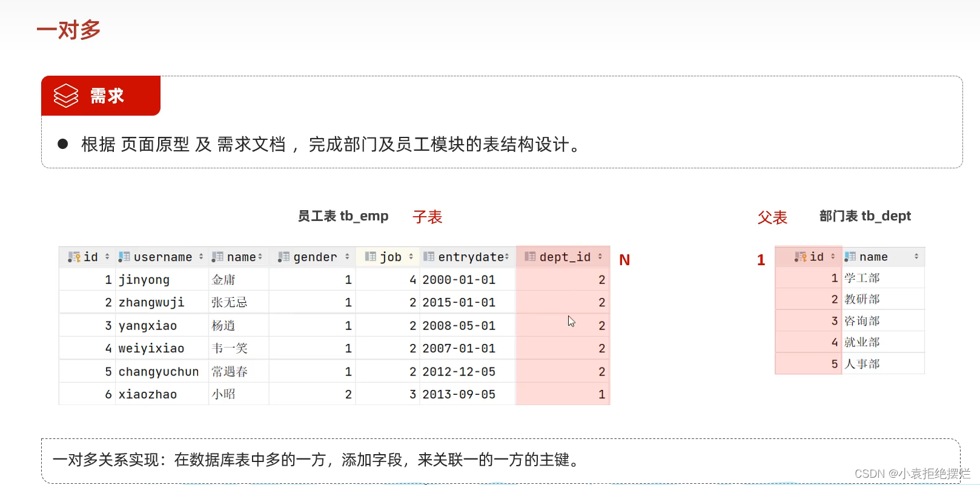
Task: Click the dept_id cell in jinyong row
Action: [x=563, y=280]
